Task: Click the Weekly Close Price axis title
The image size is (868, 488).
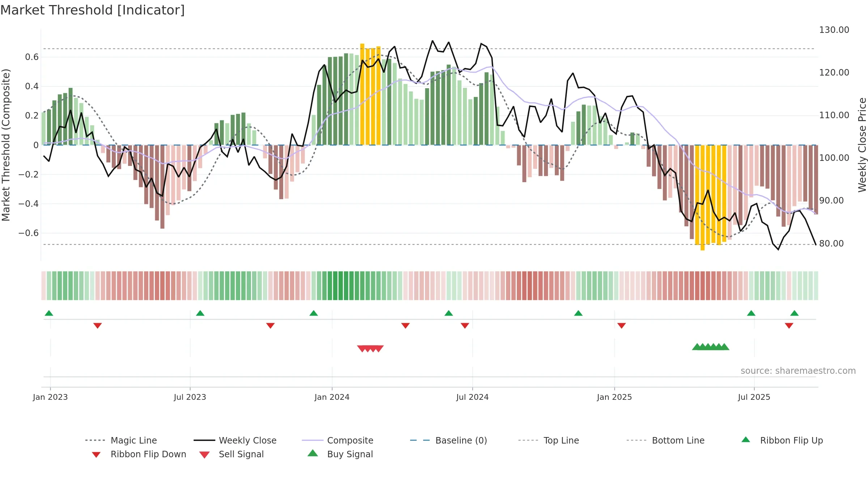Action: 862,145
